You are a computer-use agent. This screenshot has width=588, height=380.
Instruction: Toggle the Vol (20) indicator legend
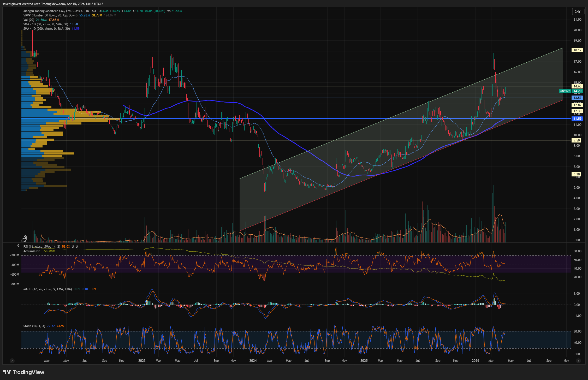[29, 20]
